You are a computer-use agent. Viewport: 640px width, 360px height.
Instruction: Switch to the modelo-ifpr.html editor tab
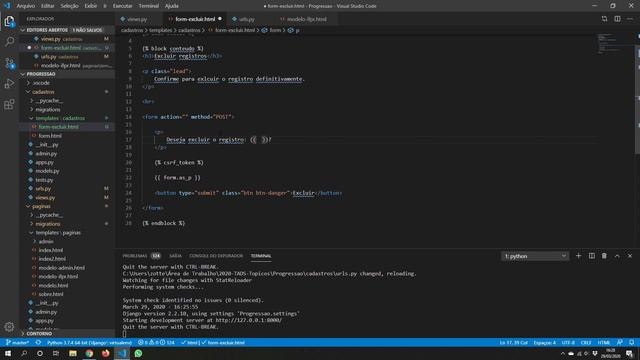tap(306, 19)
